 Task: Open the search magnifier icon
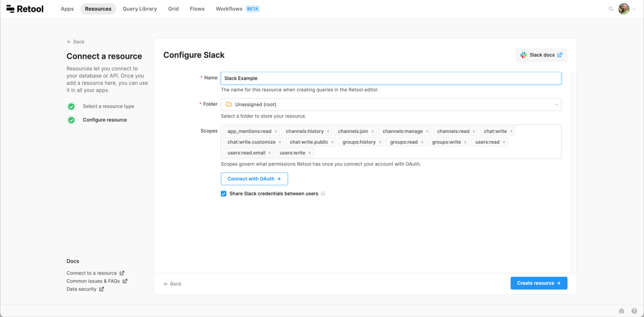pos(611,9)
